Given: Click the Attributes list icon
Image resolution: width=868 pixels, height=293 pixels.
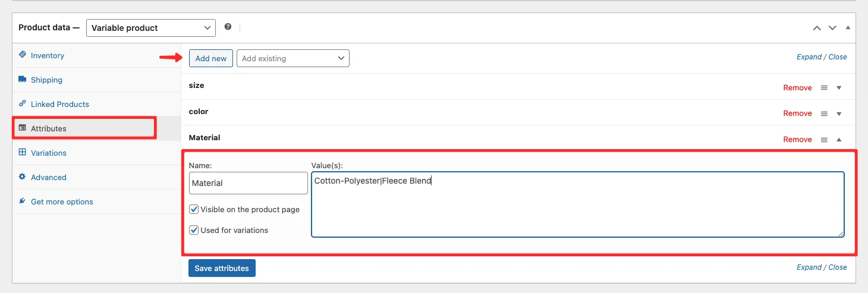Looking at the screenshot, I should tap(23, 128).
